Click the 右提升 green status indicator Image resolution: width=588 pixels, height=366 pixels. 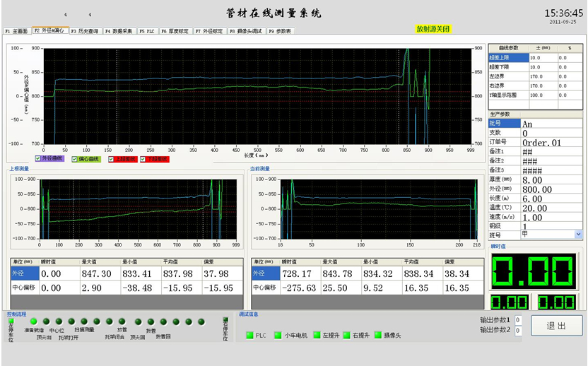pos(346,335)
